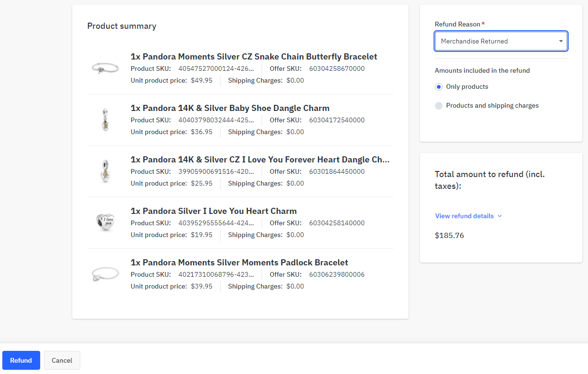Viewport: 588px width, 374px height.
Task: Select the Snake Chain Butterfly Bracelet title
Action: pyautogui.click(x=254, y=57)
